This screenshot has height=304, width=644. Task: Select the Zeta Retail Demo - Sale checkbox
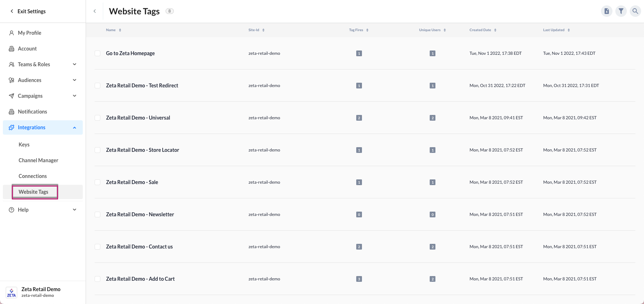[97, 182]
